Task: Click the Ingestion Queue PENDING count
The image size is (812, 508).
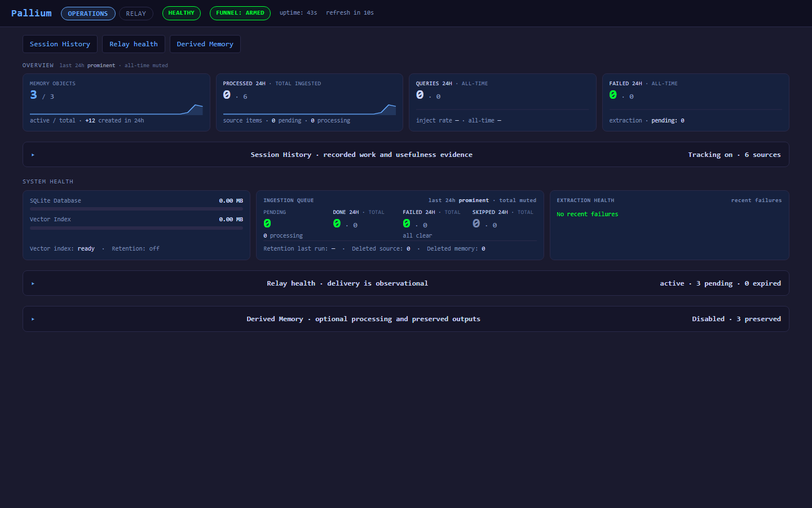Action: [267, 224]
